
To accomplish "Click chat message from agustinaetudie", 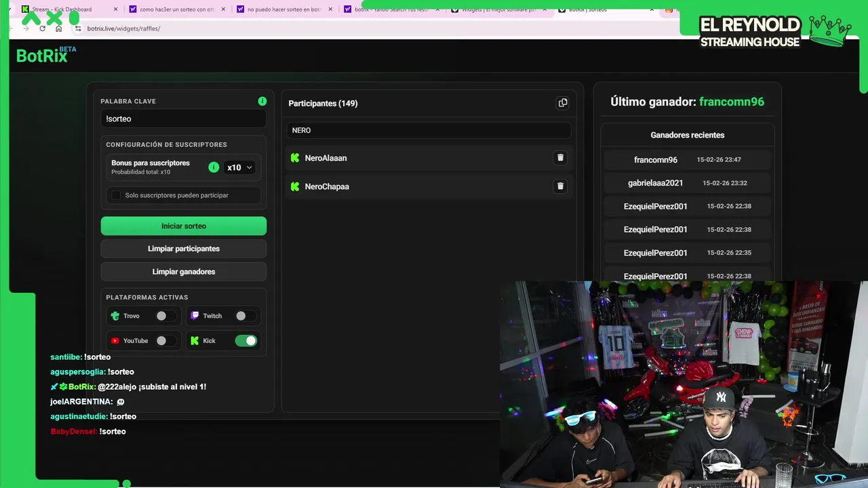I will [93, 417].
